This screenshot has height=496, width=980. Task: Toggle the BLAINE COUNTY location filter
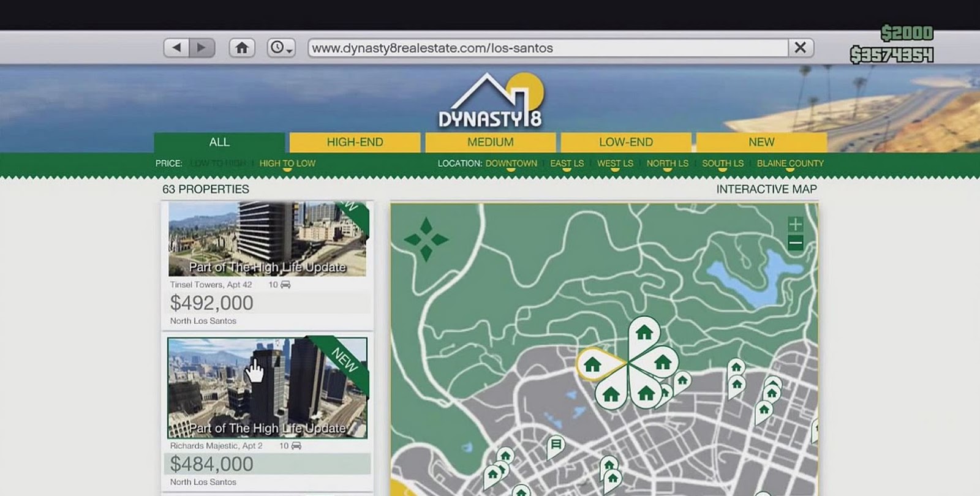tap(790, 163)
